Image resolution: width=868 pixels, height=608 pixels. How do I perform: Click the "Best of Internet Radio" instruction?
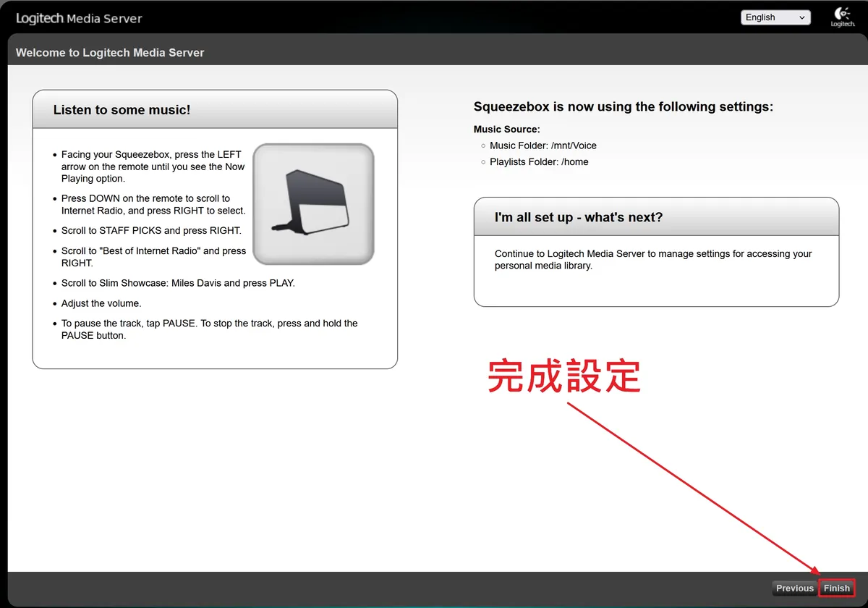click(153, 257)
